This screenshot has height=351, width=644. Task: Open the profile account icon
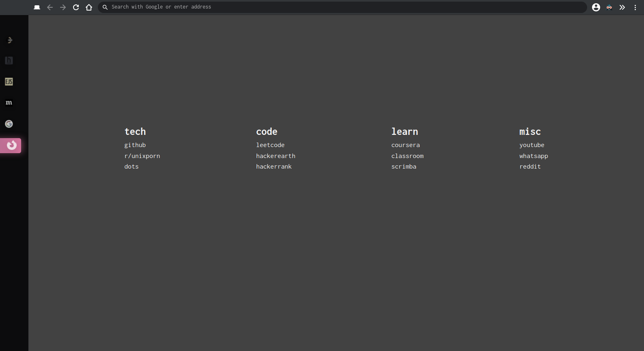coord(596,7)
